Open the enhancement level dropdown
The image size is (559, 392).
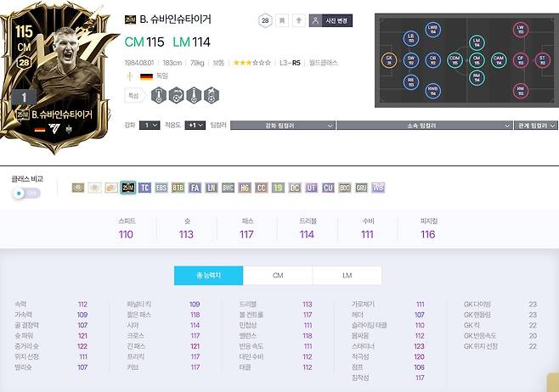click(x=150, y=126)
